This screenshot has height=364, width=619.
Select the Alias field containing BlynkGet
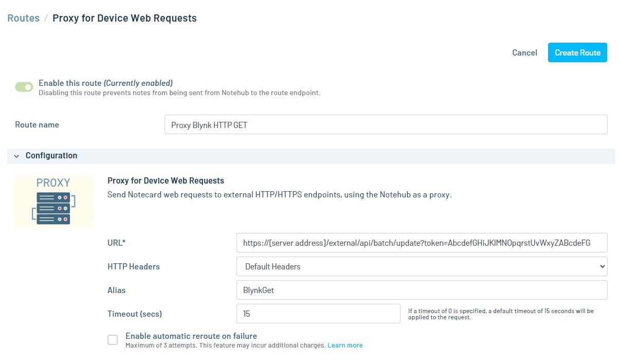[x=422, y=290]
